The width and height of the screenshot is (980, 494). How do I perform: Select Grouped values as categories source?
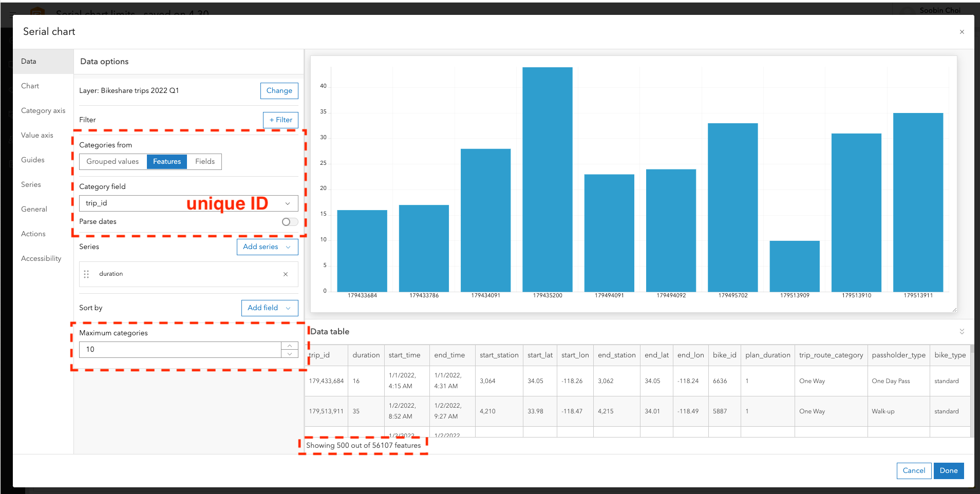(112, 161)
